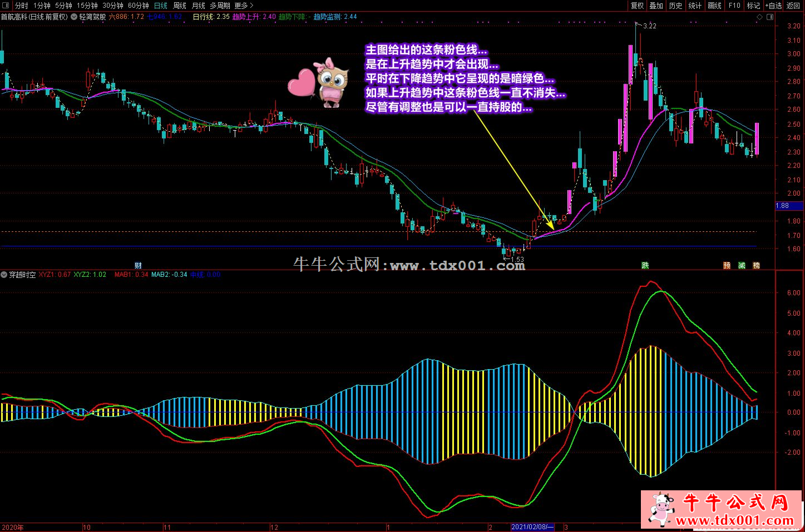805x532 pixels.
Task: Toggle the left panel icon beside 分时
Action: pyautogui.click(x=5, y=6)
